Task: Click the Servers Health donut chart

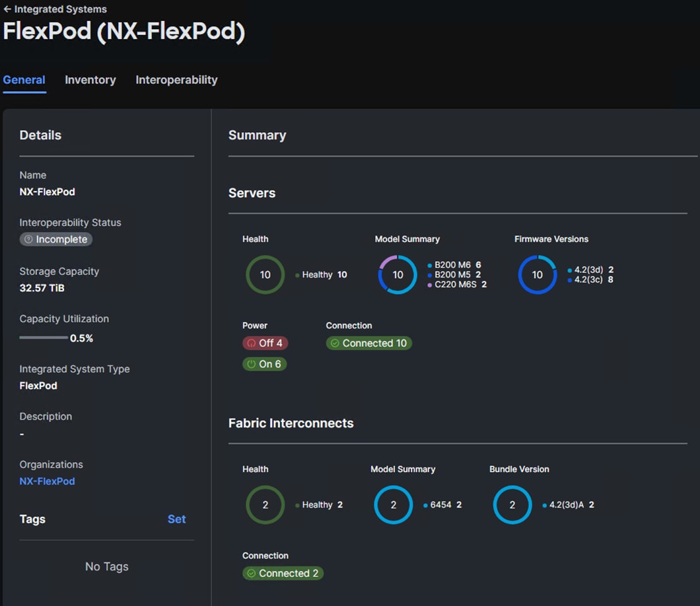Action: click(x=265, y=275)
